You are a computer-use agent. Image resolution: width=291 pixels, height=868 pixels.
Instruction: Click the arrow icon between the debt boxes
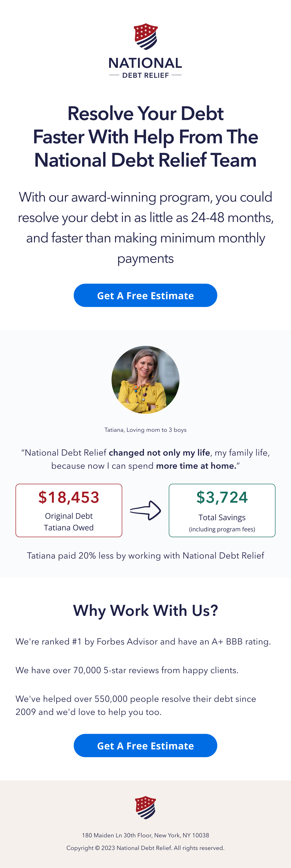145,511
